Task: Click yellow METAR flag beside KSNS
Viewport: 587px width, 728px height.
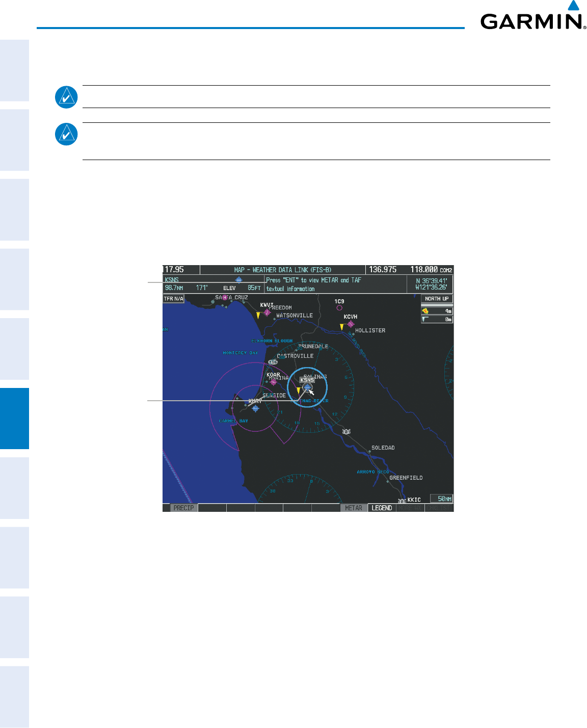Action: tap(299, 391)
